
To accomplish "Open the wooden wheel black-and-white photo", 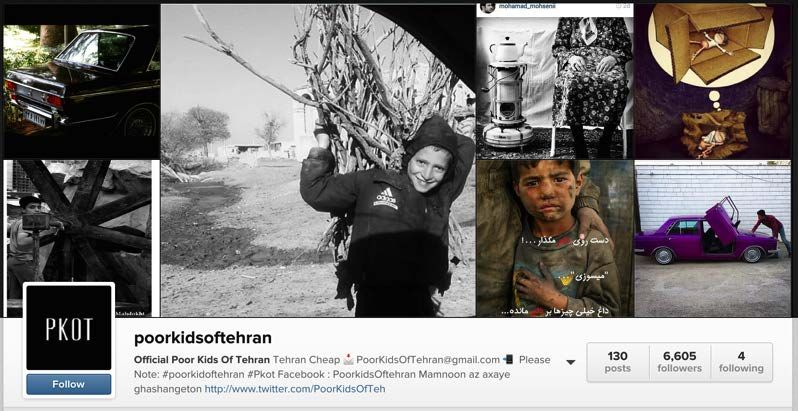I will (81, 239).
